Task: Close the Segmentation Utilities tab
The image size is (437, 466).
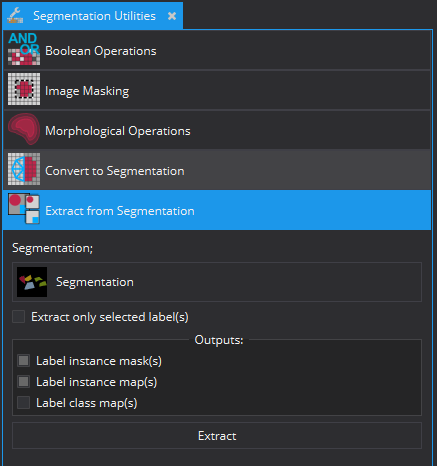Action: [x=172, y=16]
